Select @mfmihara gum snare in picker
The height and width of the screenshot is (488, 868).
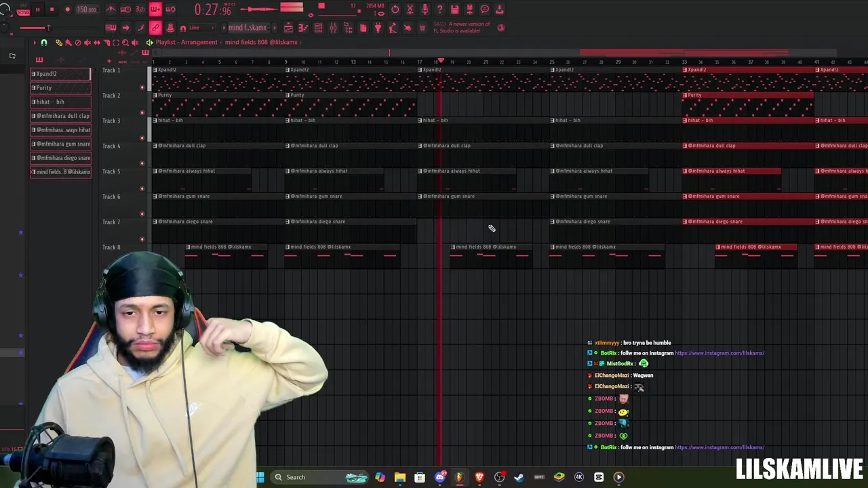click(60, 144)
